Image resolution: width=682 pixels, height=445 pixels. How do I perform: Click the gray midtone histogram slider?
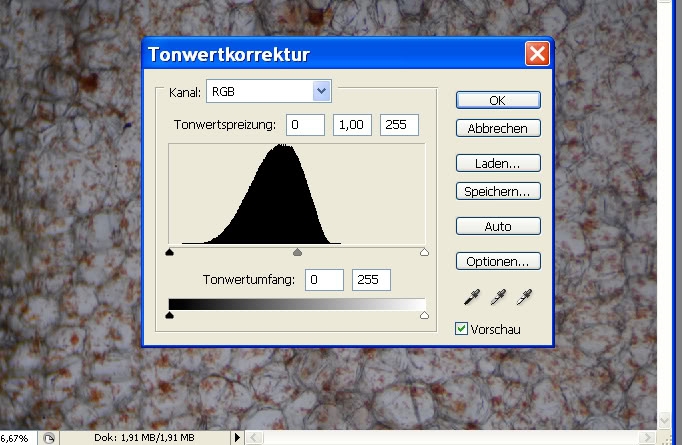[297, 253]
